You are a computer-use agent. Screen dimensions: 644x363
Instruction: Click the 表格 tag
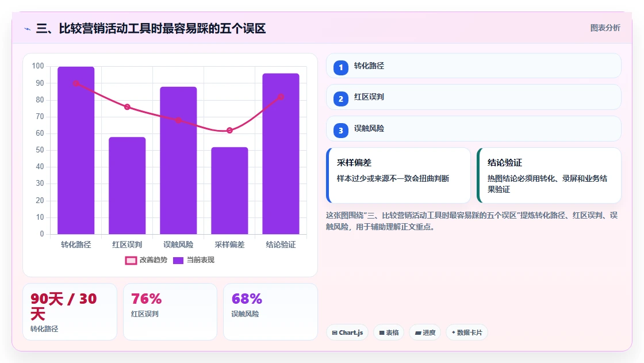(x=389, y=333)
